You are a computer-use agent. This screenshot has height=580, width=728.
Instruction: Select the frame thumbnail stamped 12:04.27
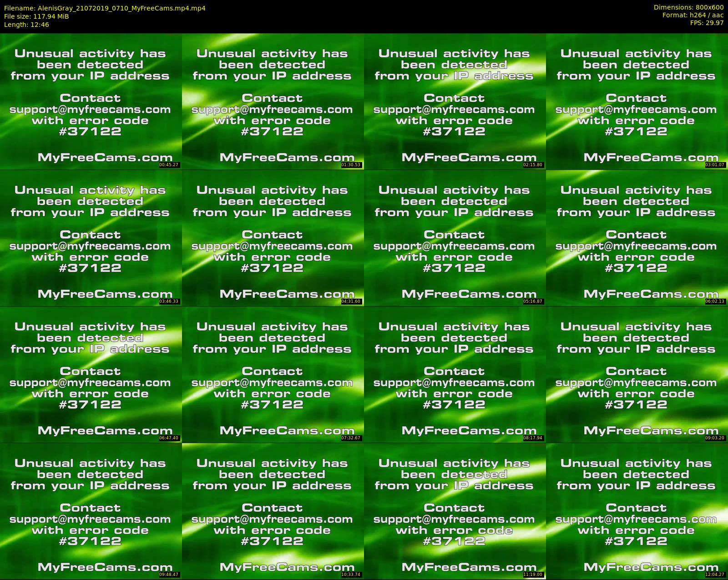[x=637, y=511]
